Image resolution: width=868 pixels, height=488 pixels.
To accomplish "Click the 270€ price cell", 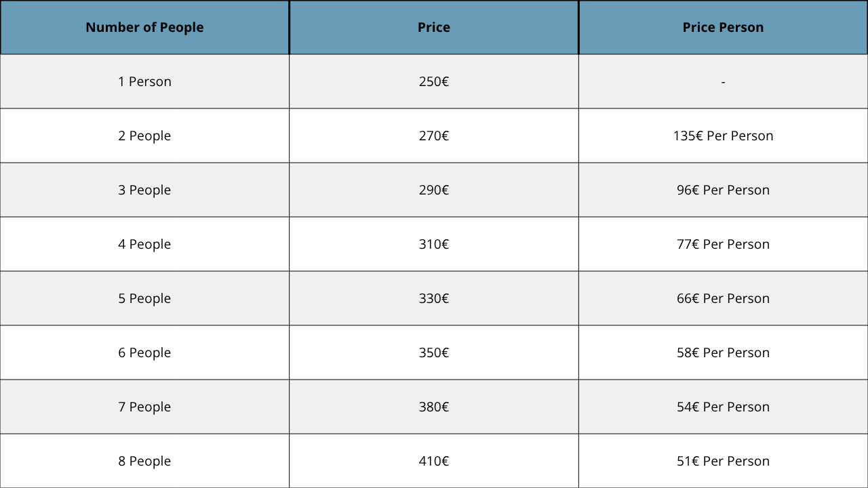I will (x=434, y=136).
